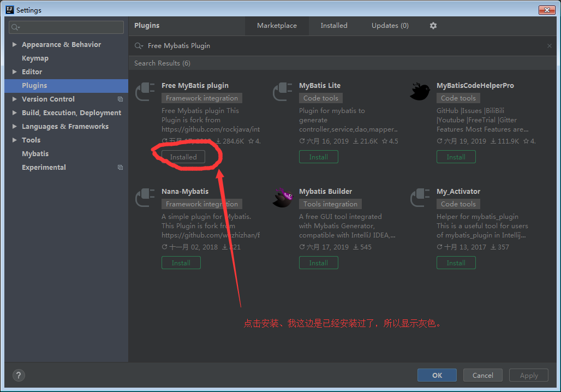This screenshot has width=561, height=392.
Task: Select Experimental in settings tree
Action: coord(44,168)
